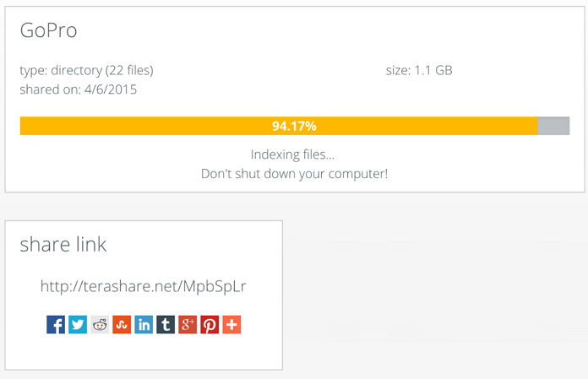The height and width of the screenshot is (379, 588).
Task: Click the 'shared on: 4/6/2015' date
Action: 78,89
